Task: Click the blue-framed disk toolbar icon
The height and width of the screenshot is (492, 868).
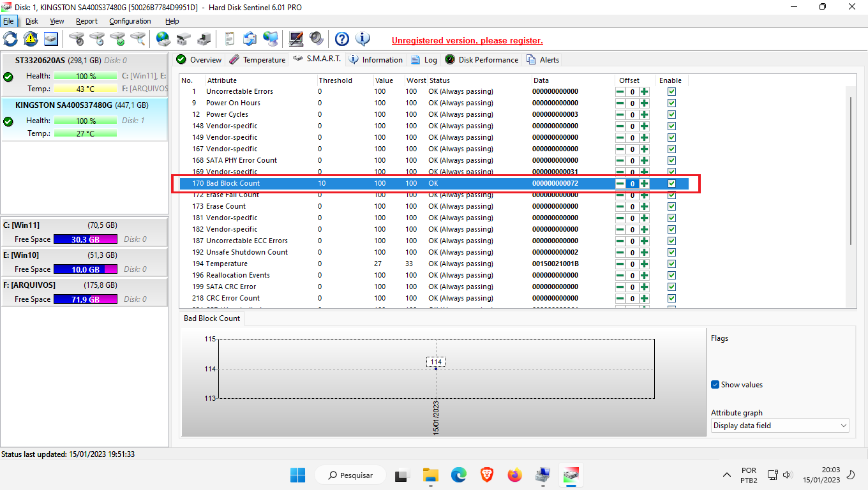Action: [51, 39]
